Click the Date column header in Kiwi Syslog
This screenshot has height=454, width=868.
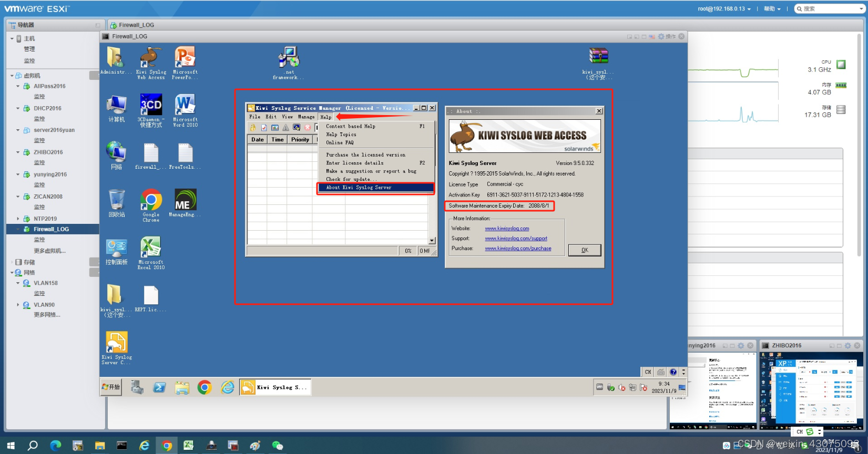coord(258,139)
